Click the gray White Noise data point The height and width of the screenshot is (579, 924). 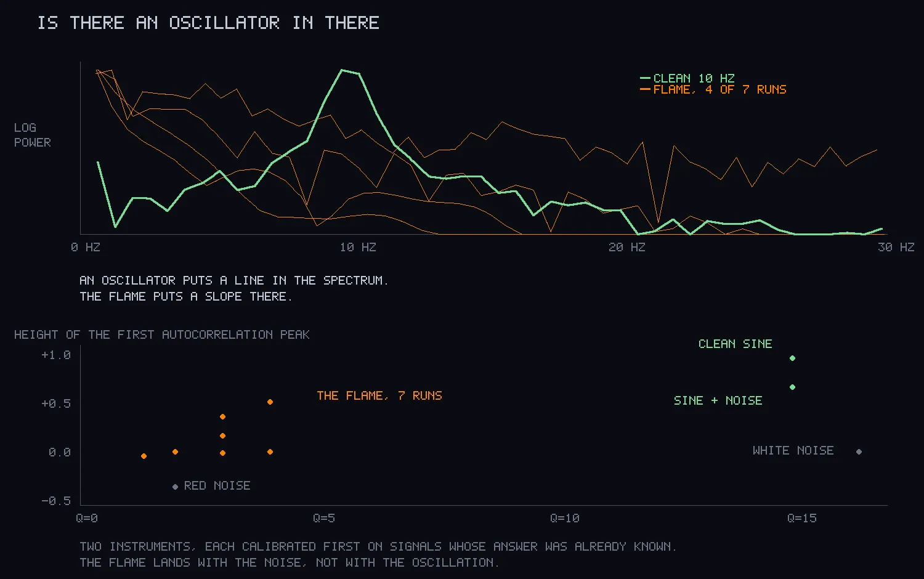[859, 451]
